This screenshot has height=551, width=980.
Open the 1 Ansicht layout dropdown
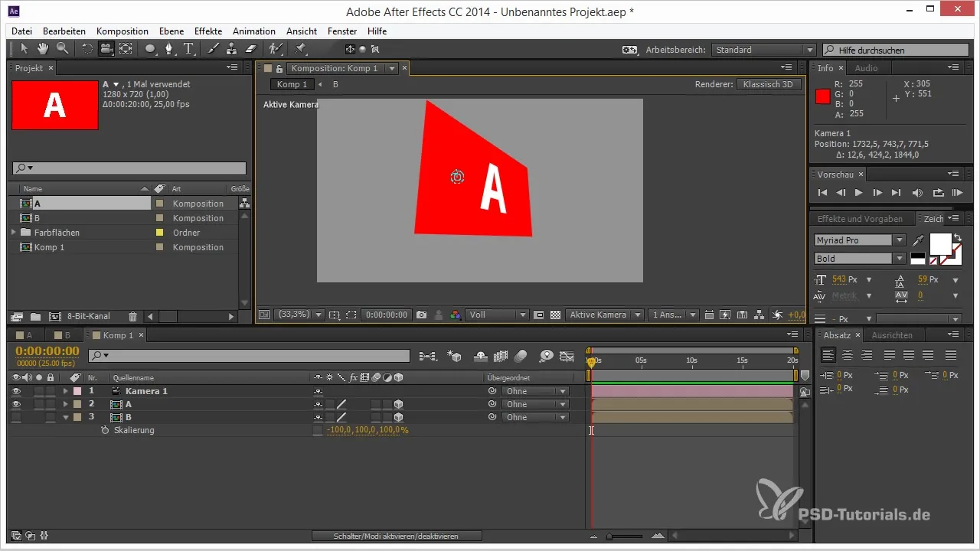click(673, 315)
